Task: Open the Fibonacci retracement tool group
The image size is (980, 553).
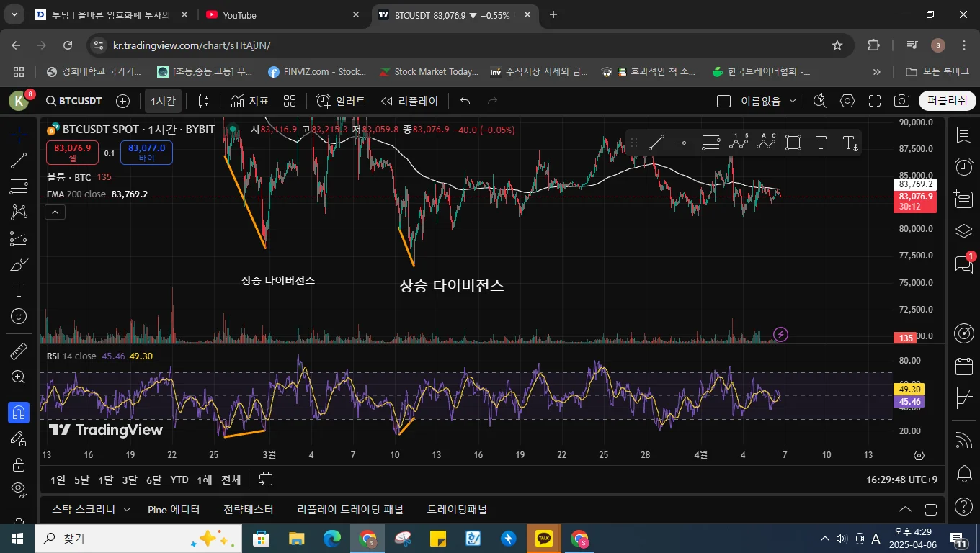Action: (19, 186)
